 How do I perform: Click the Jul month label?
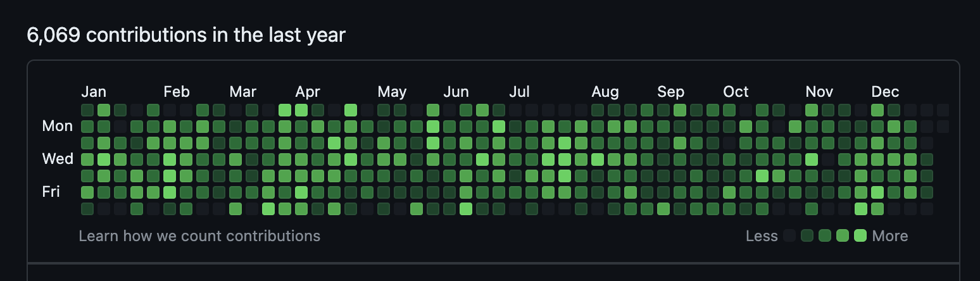(519, 92)
